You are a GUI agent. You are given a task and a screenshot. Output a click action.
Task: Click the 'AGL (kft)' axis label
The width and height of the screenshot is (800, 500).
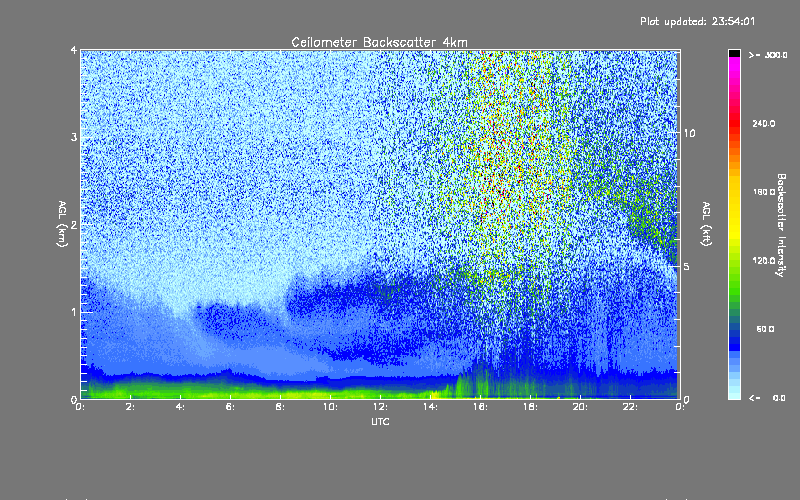pyautogui.click(x=706, y=224)
